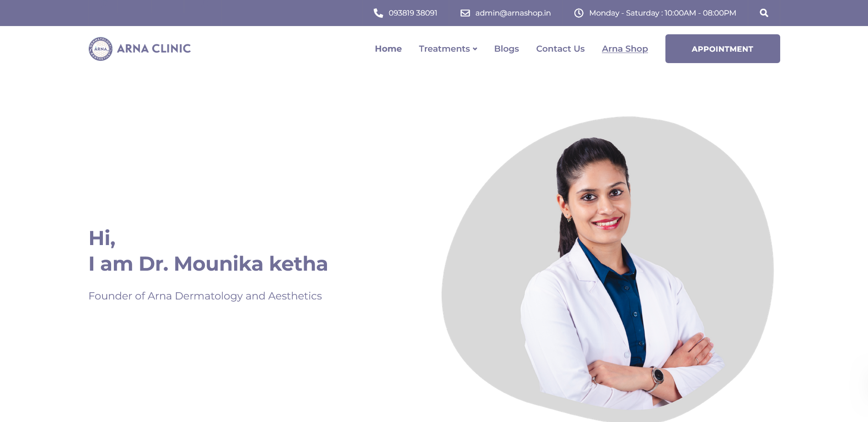Click the Hi, greeting text
Image resolution: width=868 pixels, height=422 pixels.
coord(102,239)
